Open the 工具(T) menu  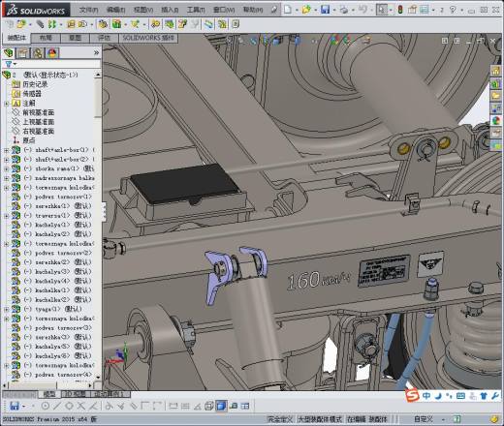click(196, 10)
